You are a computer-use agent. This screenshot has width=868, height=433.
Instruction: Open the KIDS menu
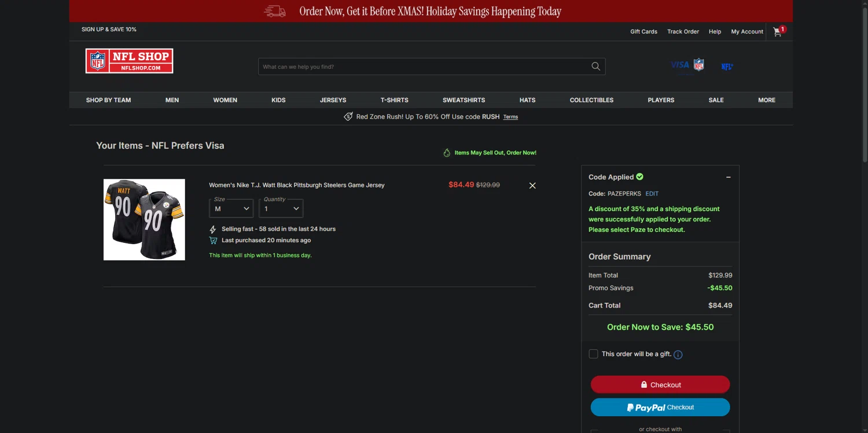pyautogui.click(x=279, y=100)
